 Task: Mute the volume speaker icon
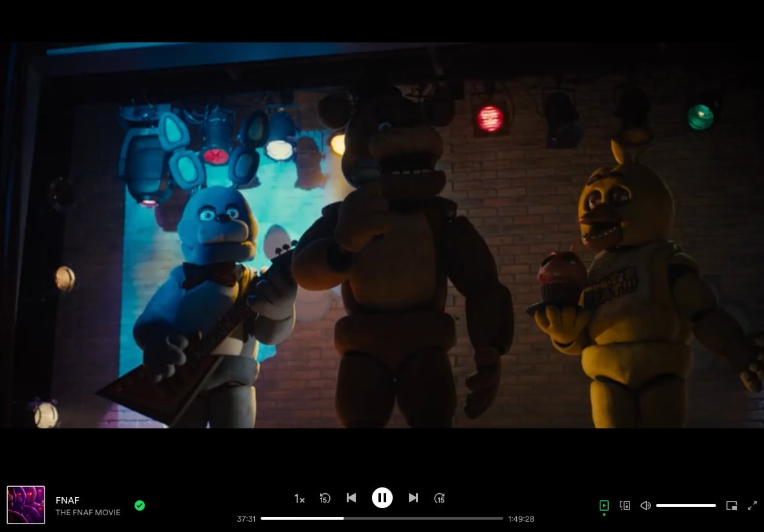pyautogui.click(x=645, y=505)
